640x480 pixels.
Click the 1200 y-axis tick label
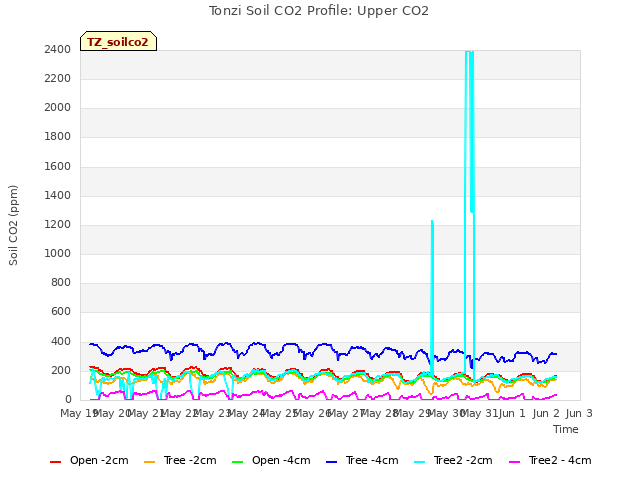click(58, 224)
